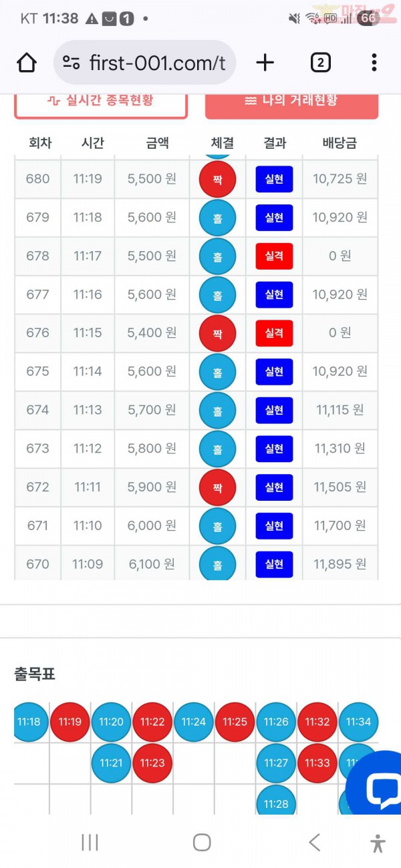
Task: Click the red 실격 badge for round 678
Action: pos(274,256)
